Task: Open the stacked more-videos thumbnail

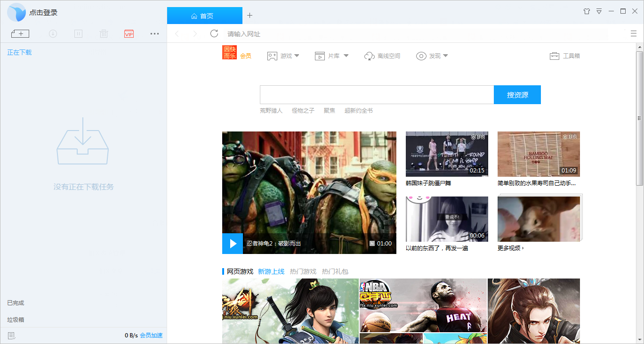Action: pyautogui.click(x=539, y=218)
